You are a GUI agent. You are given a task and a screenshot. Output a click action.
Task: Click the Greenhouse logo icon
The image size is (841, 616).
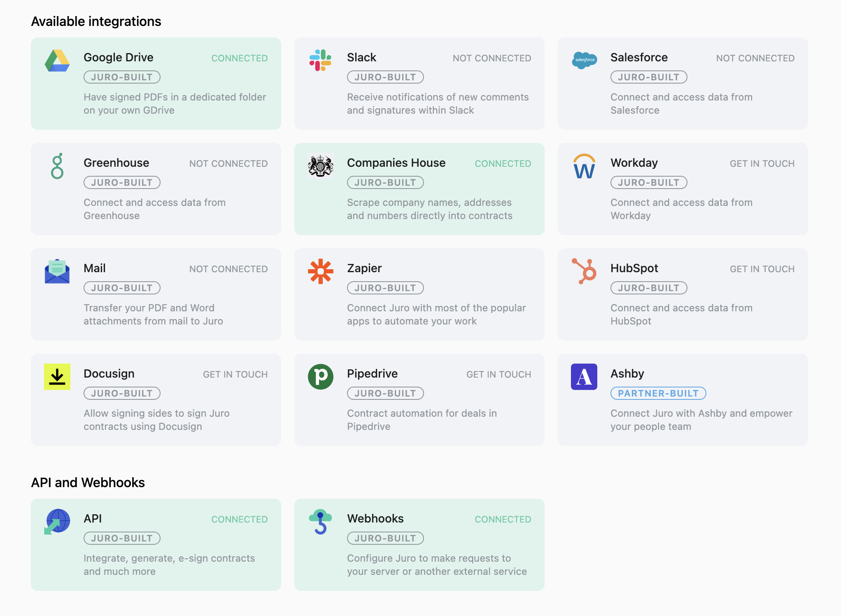point(57,166)
